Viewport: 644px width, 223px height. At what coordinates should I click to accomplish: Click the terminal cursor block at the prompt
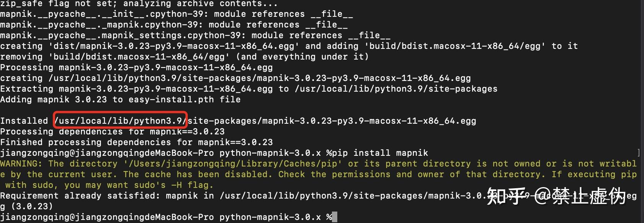[335, 217]
